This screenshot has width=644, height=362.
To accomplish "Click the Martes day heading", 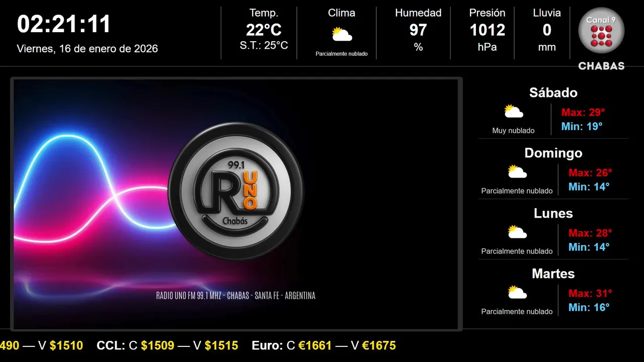I will point(553,274).
